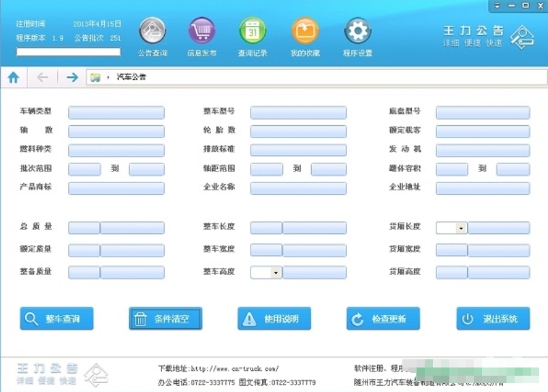Click the folder icon in the address bar
This screenshot has width=548, height=392.
tap(95, 78)
